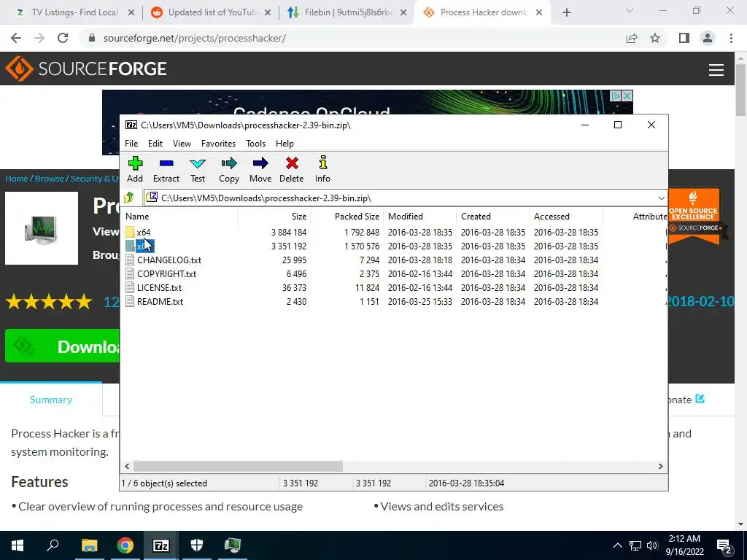Click the Chrome page vertical scrollbar thumb
The image size is (747, 560).
(740, 90)
